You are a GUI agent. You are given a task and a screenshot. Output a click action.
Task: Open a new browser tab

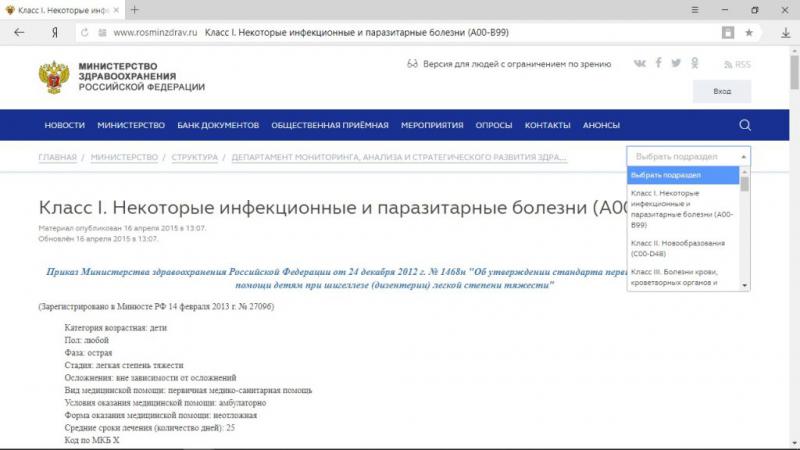tap(135, 9)
